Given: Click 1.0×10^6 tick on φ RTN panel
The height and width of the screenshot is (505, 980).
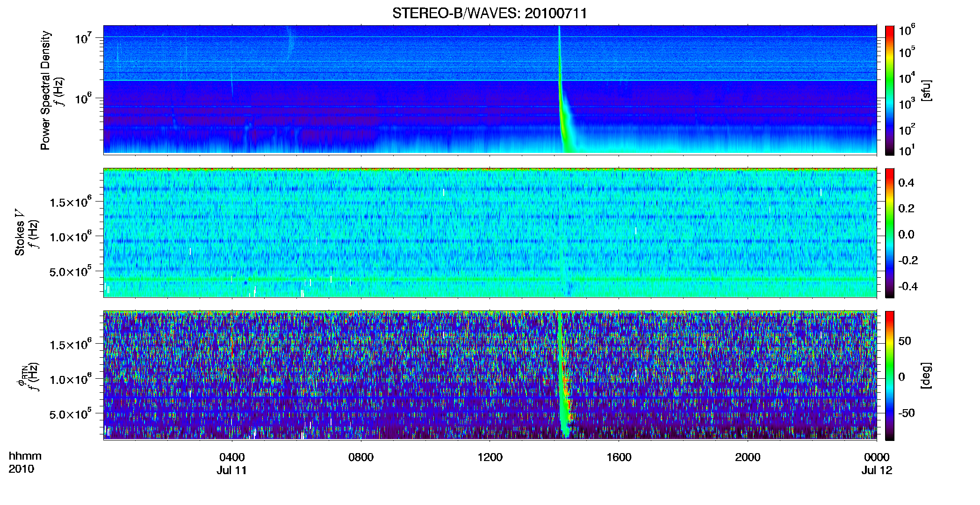Looking at the screenshot, I should [71, 379].
